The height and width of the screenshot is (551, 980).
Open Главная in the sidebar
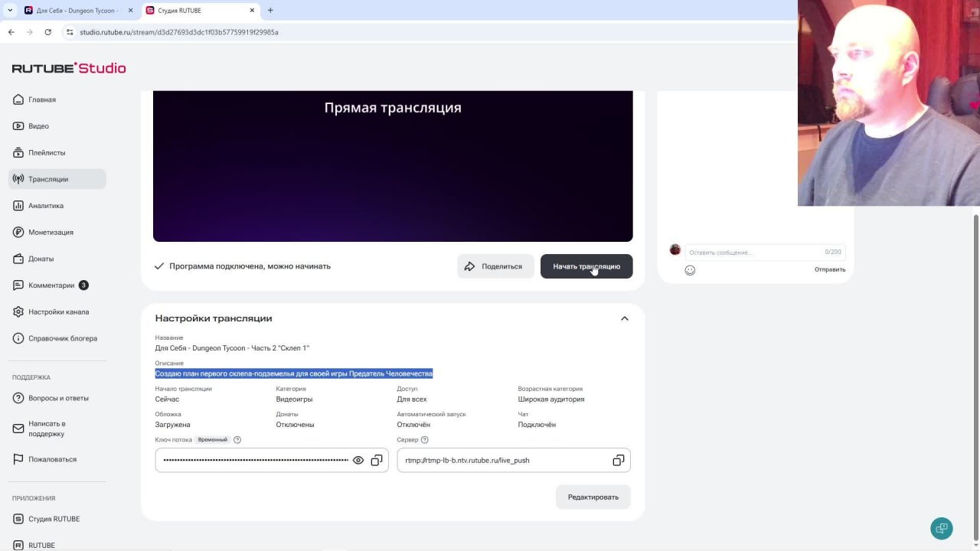coord(57,99)
